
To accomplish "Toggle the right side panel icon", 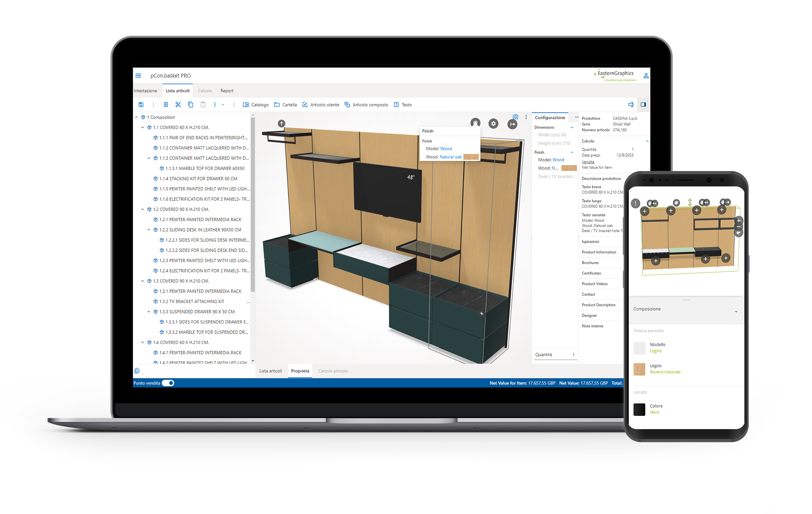I will pos(643,105).
